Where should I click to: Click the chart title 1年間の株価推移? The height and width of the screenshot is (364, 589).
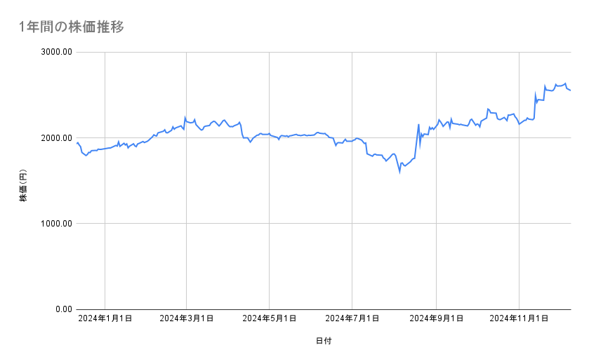72,27
